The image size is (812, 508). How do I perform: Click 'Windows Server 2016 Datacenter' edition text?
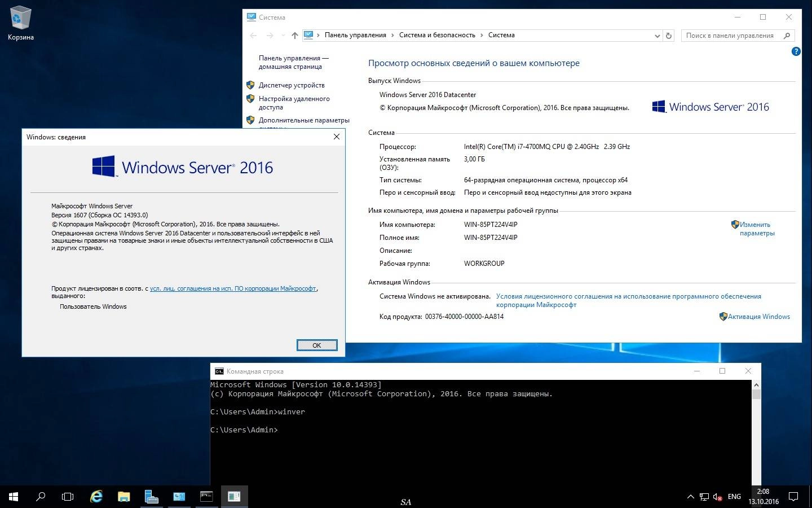[427, 95]
